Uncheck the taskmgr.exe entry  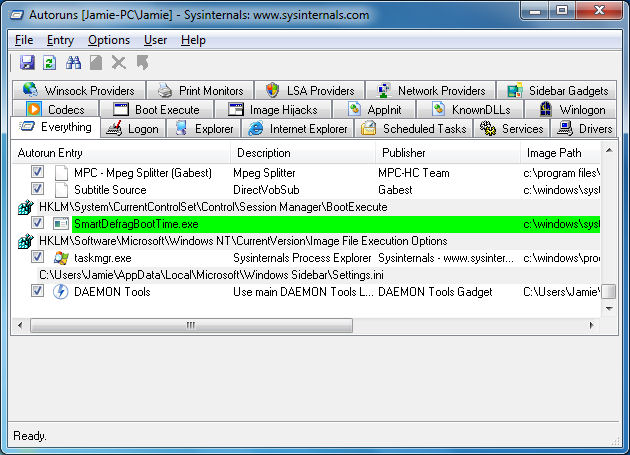coord(37,256)
